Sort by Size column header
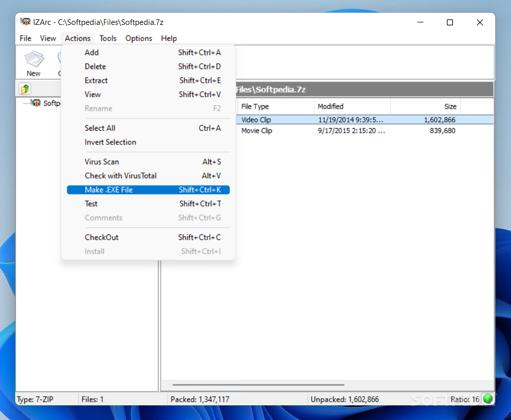The width and height of the screenshot is (511, 420). click(x=425, y=106)
